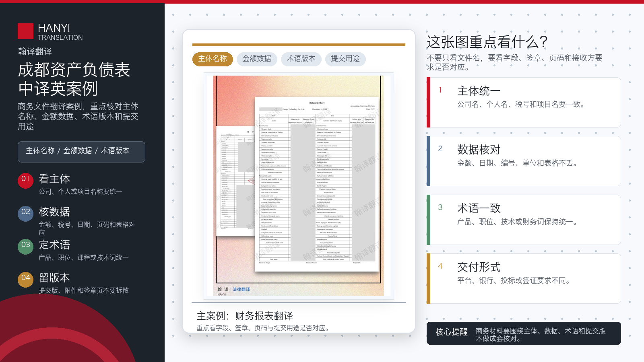Click the 核心提醒 banner label
Viewport: 644px width, 362px height.
(x=452, y=332)
